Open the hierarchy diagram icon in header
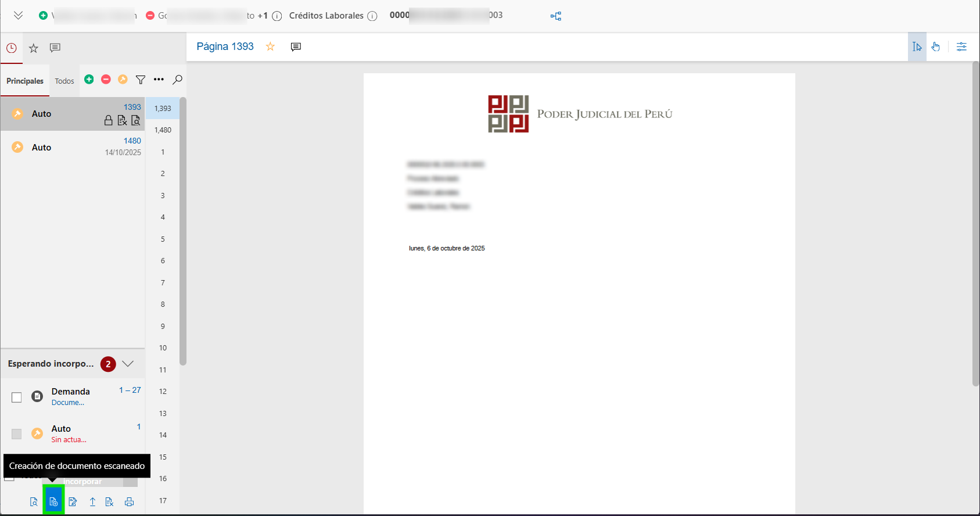 pyautogui.click(x=556, y=16)
